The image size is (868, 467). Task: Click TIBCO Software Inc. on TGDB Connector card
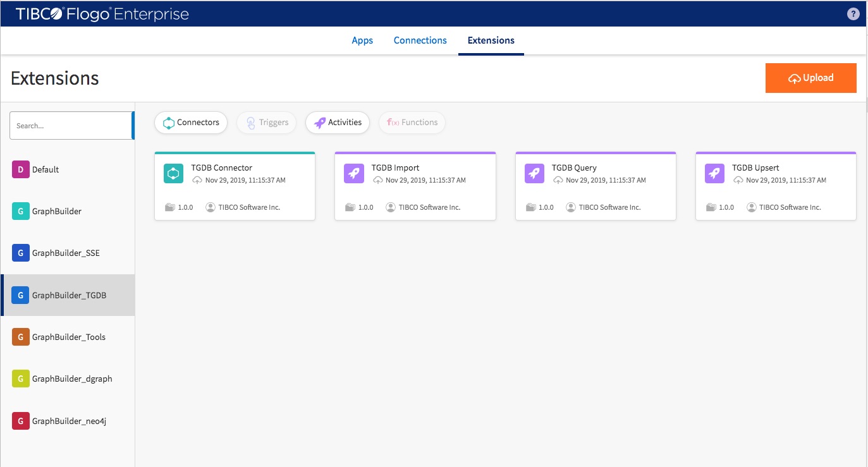coord(249,207)
